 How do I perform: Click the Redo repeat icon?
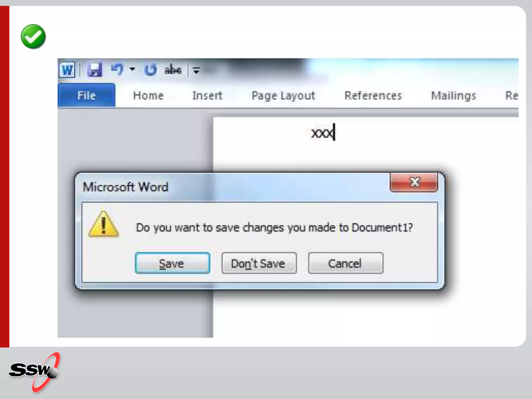[151, 70]
